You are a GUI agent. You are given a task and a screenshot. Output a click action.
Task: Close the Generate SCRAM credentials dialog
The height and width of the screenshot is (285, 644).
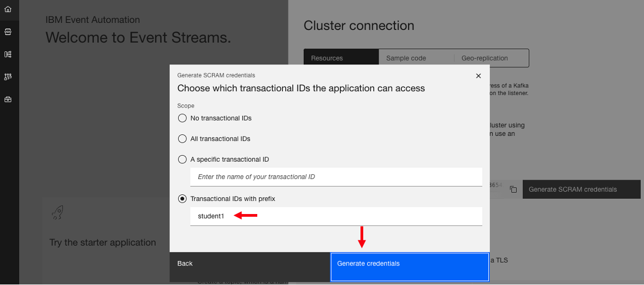coord(478,76)
